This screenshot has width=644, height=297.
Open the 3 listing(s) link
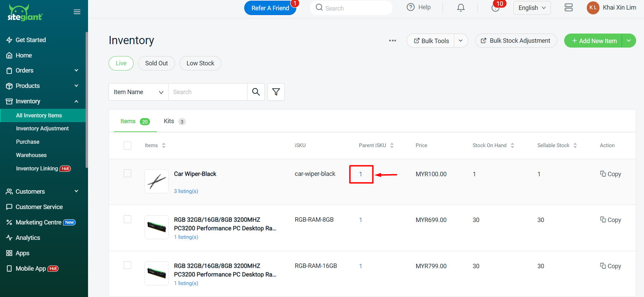[186, 191]
